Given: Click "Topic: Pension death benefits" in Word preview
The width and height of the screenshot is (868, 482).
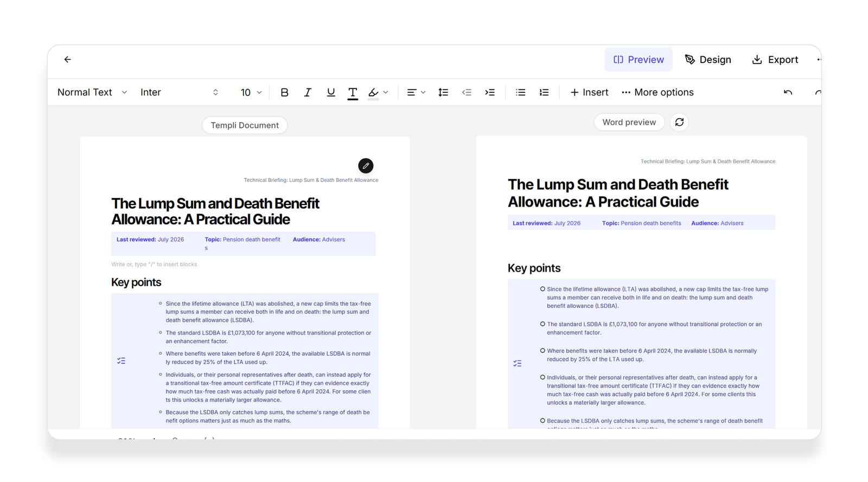Looking at the screenshot, I should tap(641, 223).
